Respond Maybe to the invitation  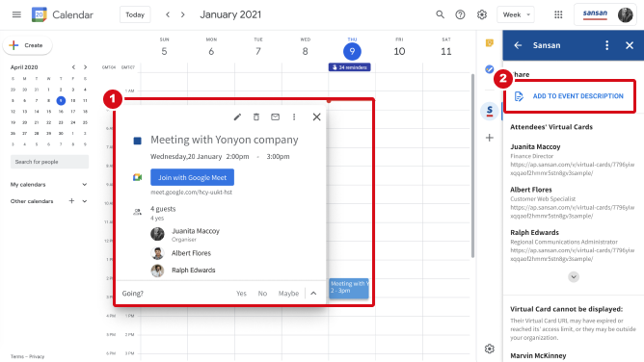click(x=288, y=294)
